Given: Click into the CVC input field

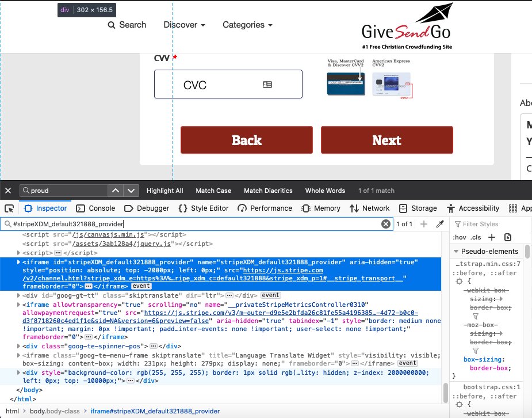Looking at the screenshot, I should point(228,84).
